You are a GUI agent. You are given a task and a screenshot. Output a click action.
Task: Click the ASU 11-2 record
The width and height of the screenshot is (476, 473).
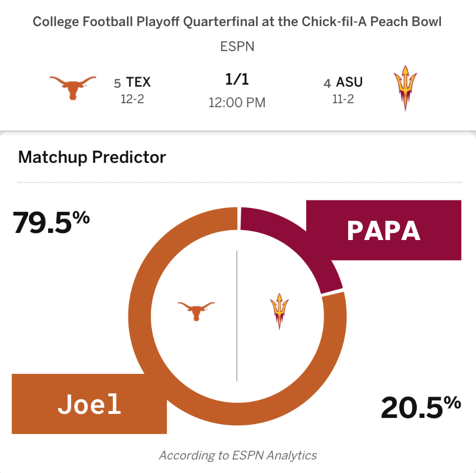[x=343, y=99]
